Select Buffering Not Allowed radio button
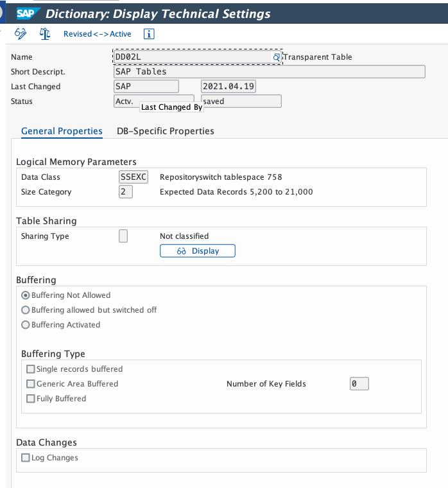Viewport: 448px width, 488px height. [x=26, y=295]
